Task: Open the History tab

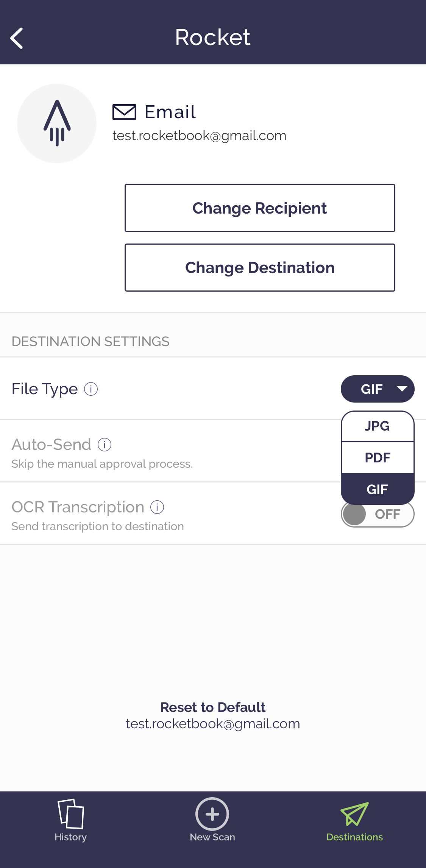Action: click(70, 820)
